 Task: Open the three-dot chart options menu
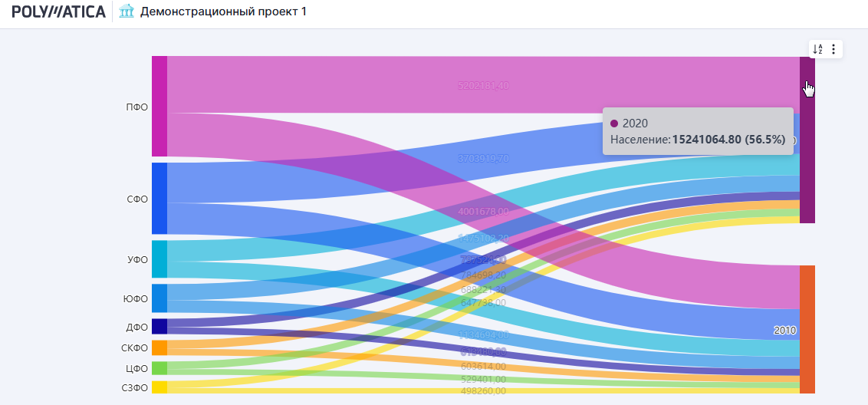click(833, 49)
